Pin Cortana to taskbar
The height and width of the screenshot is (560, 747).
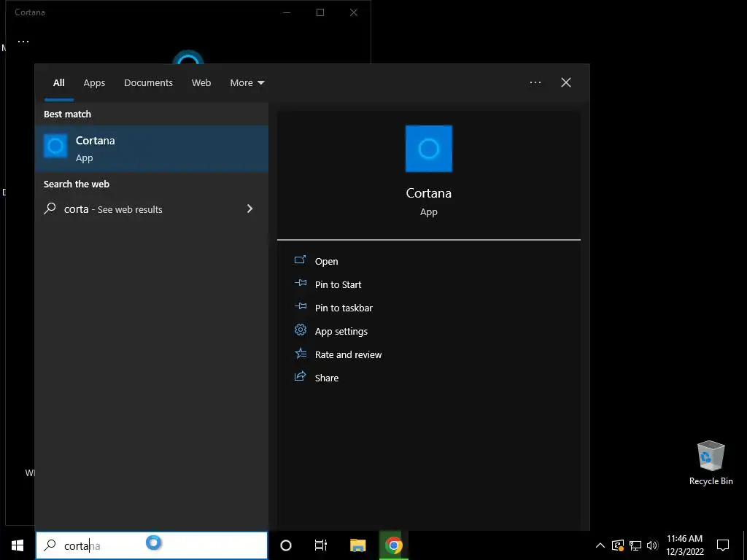coord(344,308)
